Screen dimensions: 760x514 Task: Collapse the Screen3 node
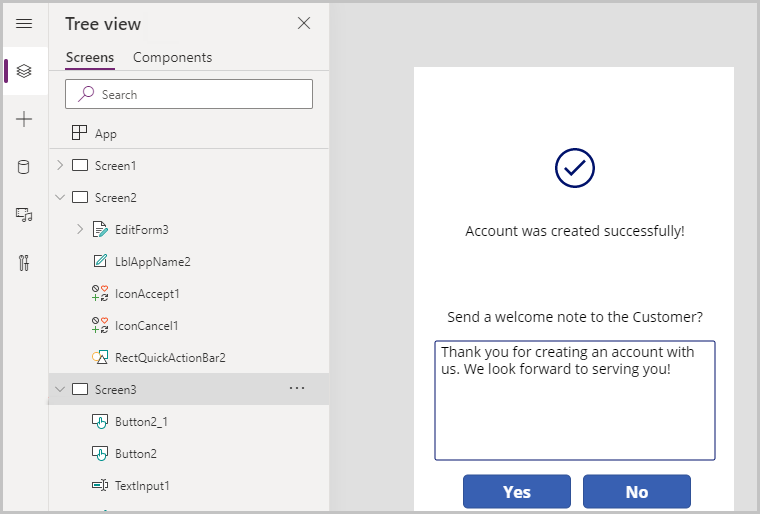coord(60,389)
